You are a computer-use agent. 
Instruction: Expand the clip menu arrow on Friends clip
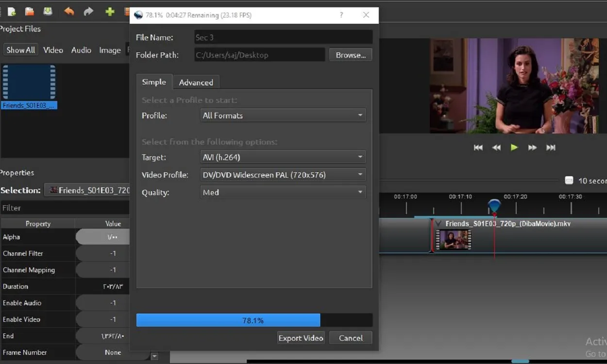438,224
